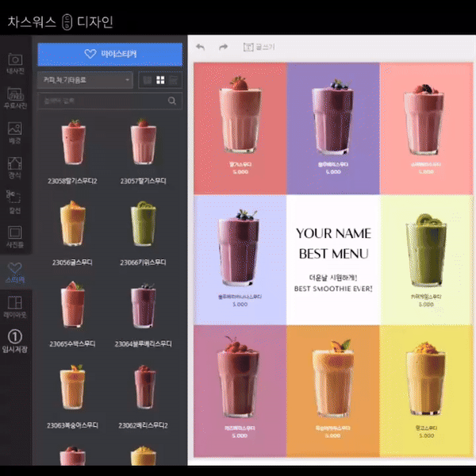Select peach smoothie image in orange cell
Viewport: 476px width, 476px height.
(x=332, y=378)
